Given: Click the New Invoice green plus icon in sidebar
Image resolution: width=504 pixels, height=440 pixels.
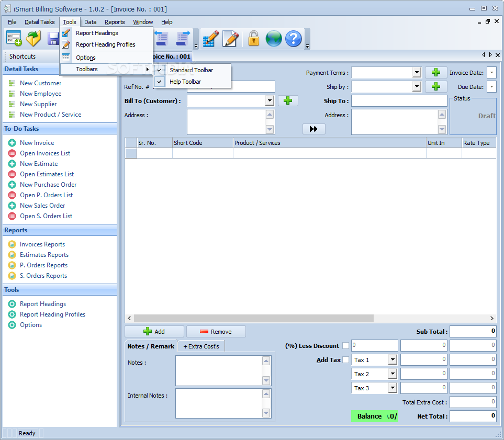Looking at the screenshot, I should click(x=12, y=143).
